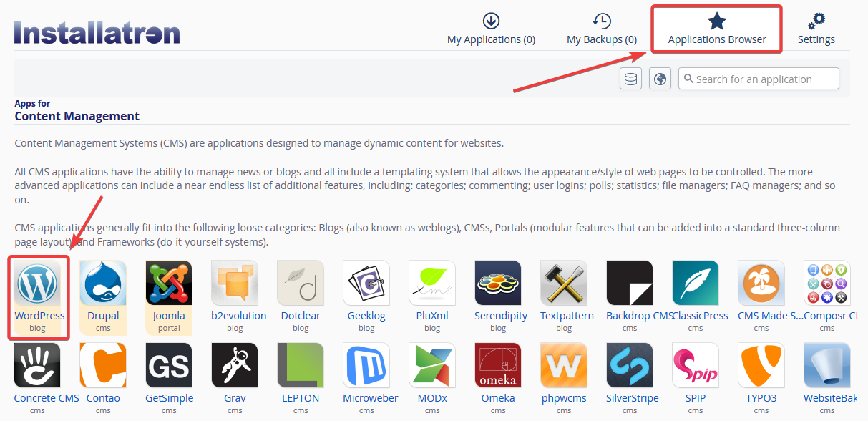Open the SilverStripe app icon
Screen dimensions: 868x421
click(630, 365)
